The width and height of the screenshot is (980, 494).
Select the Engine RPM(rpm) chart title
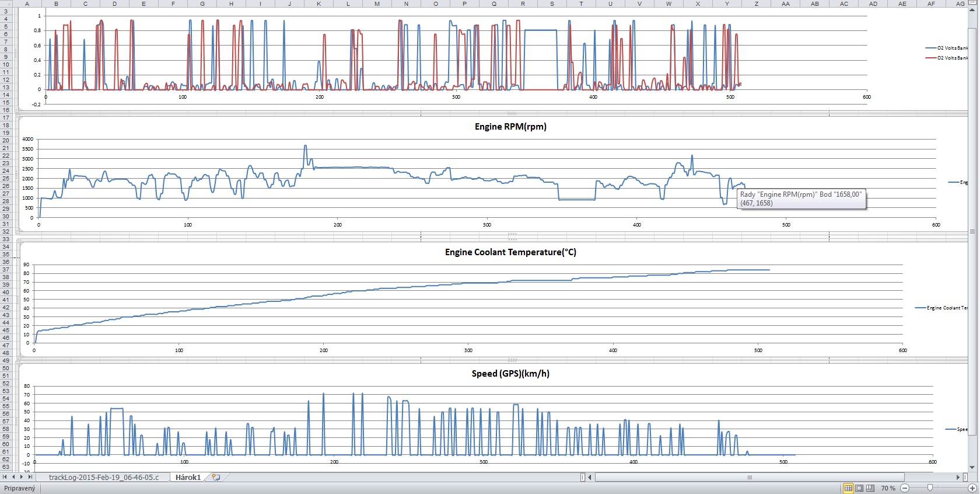point(510,127)
